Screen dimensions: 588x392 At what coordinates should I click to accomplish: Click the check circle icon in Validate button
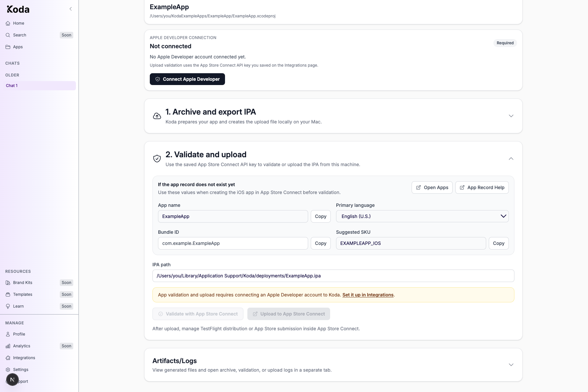point(161,314)
